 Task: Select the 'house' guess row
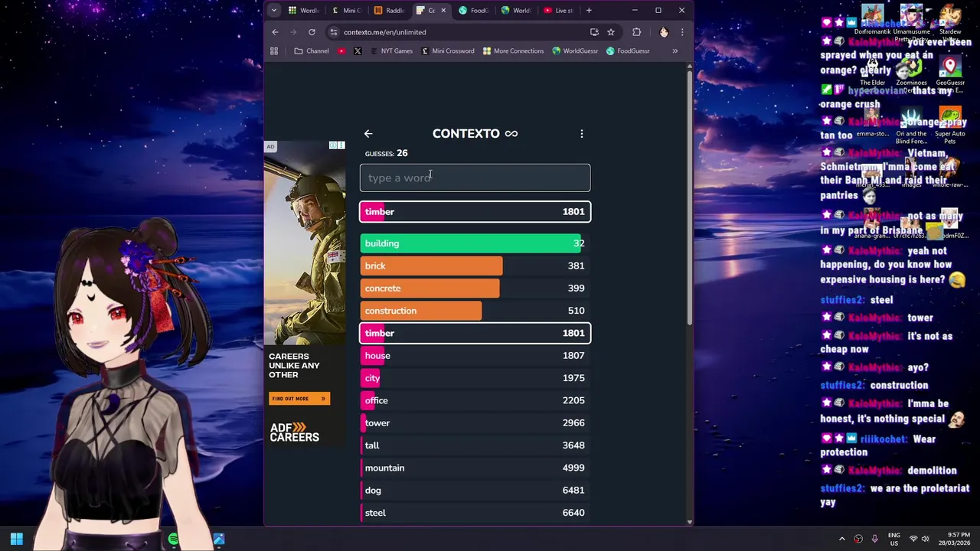475,356
